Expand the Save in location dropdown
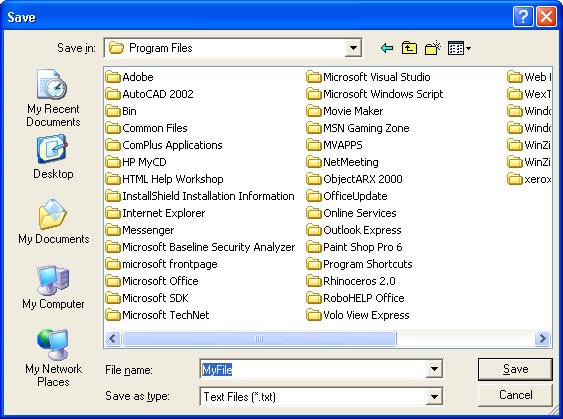Viewport: 563px width, 419px height. [x=353, y=48]
